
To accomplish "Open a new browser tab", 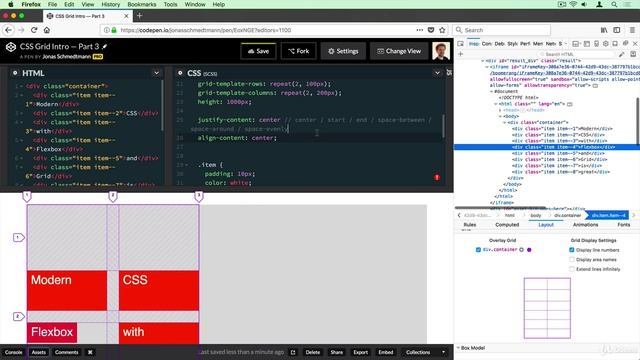I will (x=140, y=16).
